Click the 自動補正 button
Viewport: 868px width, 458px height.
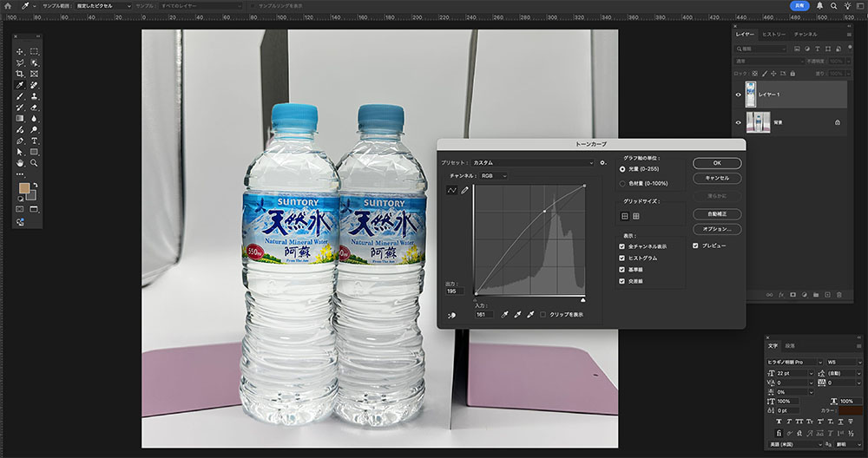(716, 213)
